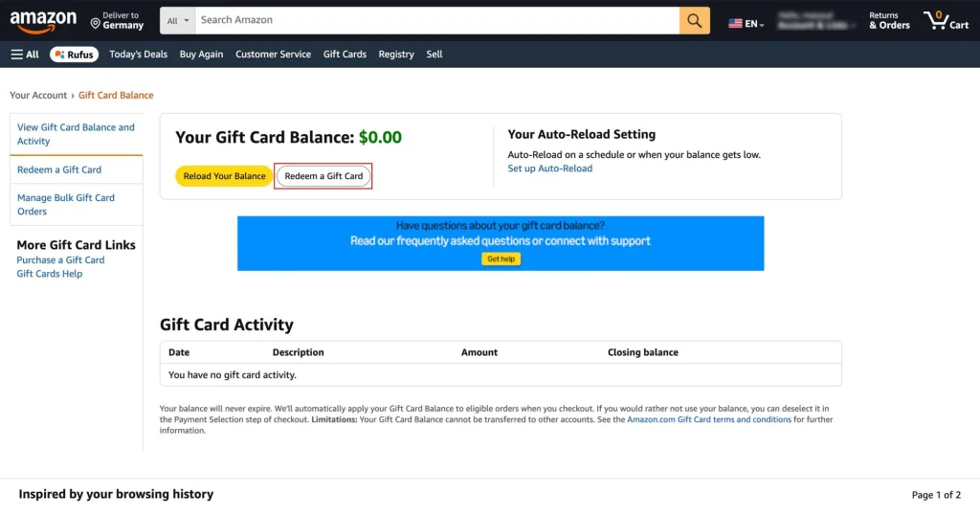Click 'You have no gift card activity.' row
Image resolution: width=980 pixels, height=516 pixels.
(501, 375)
